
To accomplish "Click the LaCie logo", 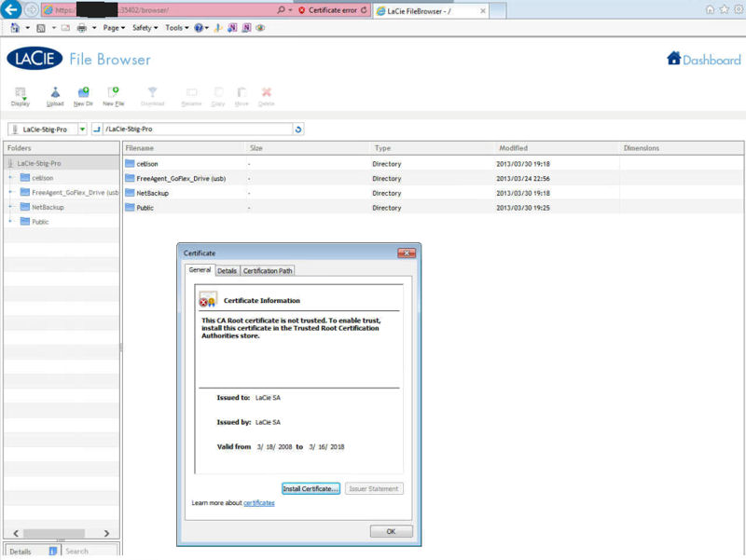I will tap(35, 59).
